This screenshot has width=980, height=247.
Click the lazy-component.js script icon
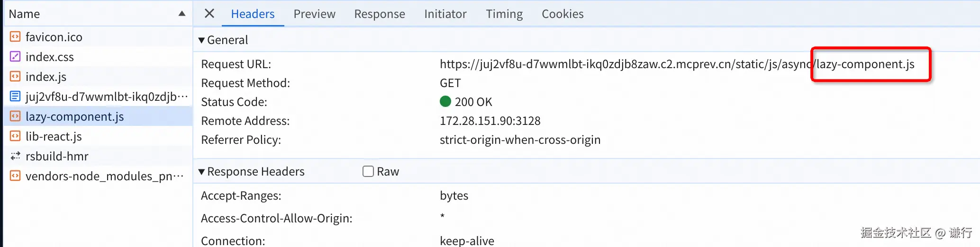point(15,116)
